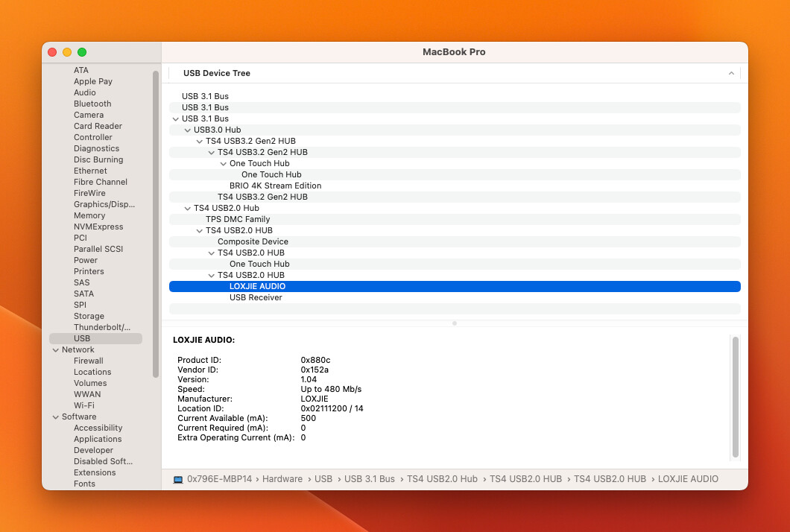The width and height of the screenshot is (790, 532).
Task: Select Wi-Fi under Network
Action: 84,405
